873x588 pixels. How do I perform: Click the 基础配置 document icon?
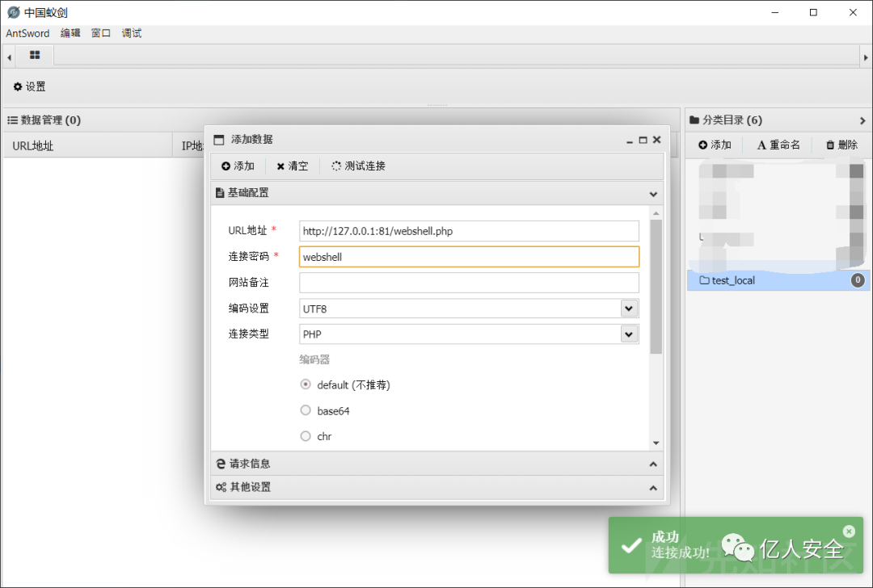click(x=220, y=193)
